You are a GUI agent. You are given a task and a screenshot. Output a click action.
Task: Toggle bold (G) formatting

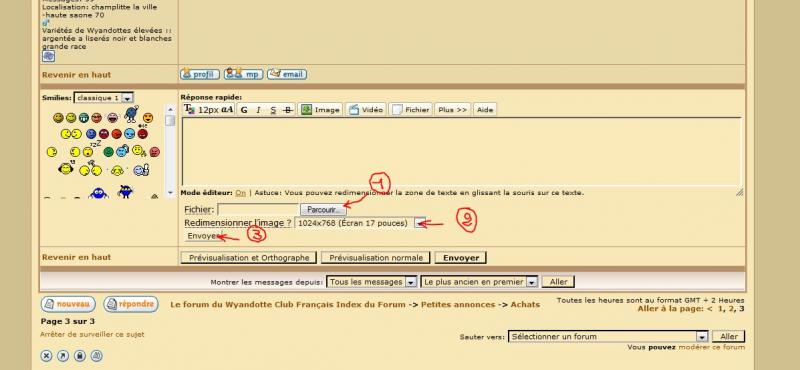pos(244,110)
